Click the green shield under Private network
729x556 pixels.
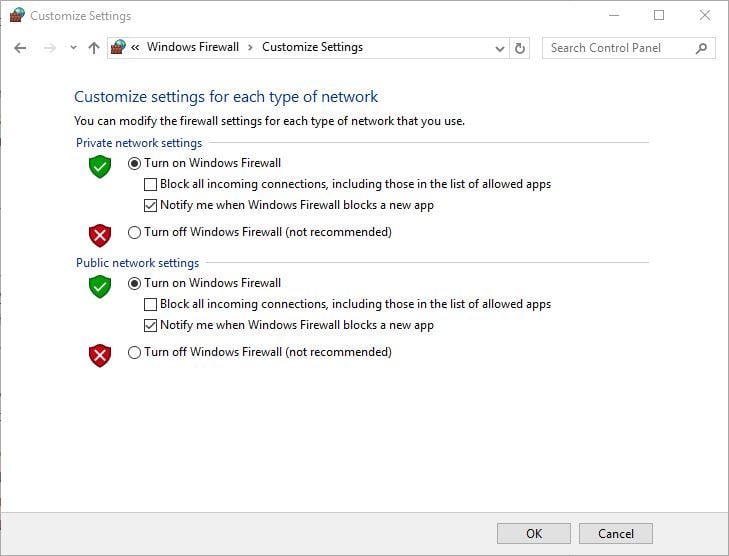pyautogui.click(x=99, y=167)
